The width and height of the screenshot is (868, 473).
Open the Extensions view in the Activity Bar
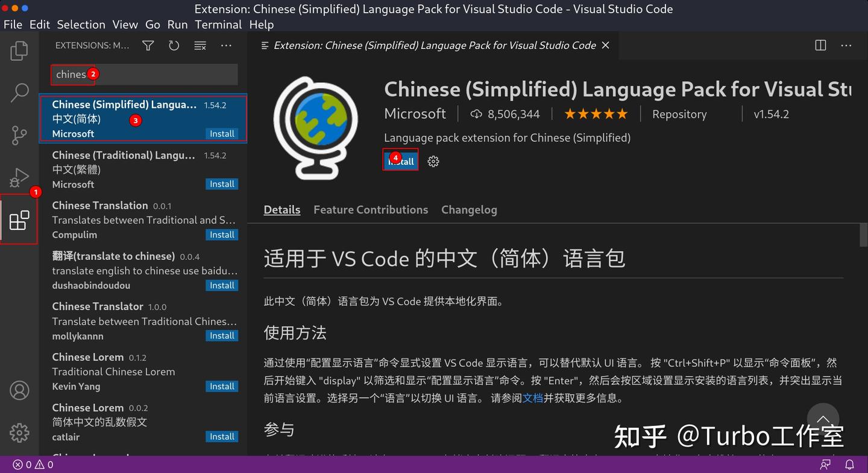(19, 220)
